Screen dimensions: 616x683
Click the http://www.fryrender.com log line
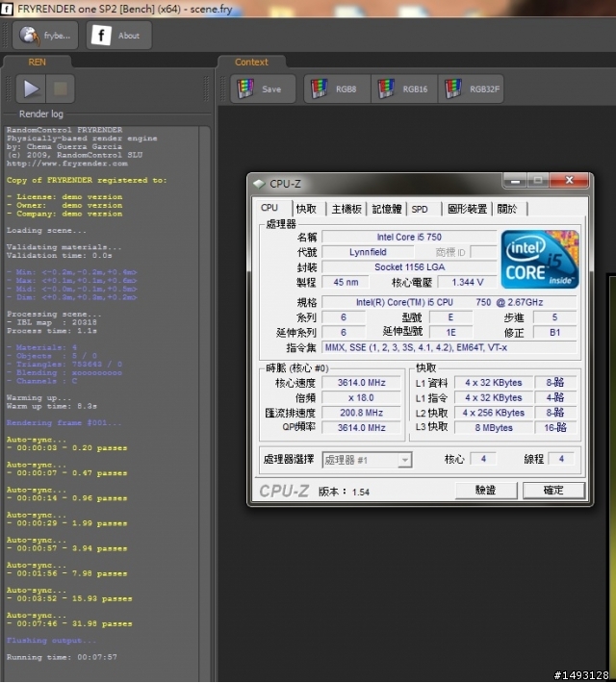[x=66, y=164]
